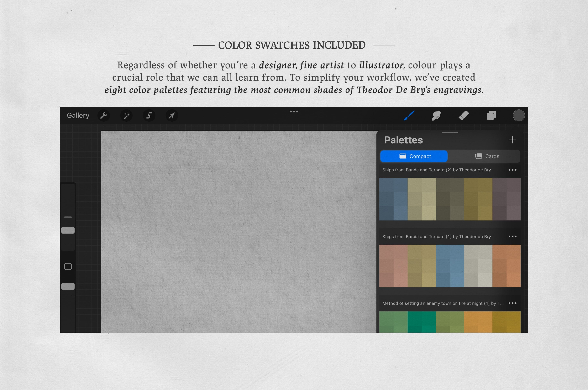Keep palettes in Compact view
Image resolution: width=588 pixels, height=390 pixels.
[414, 156]
